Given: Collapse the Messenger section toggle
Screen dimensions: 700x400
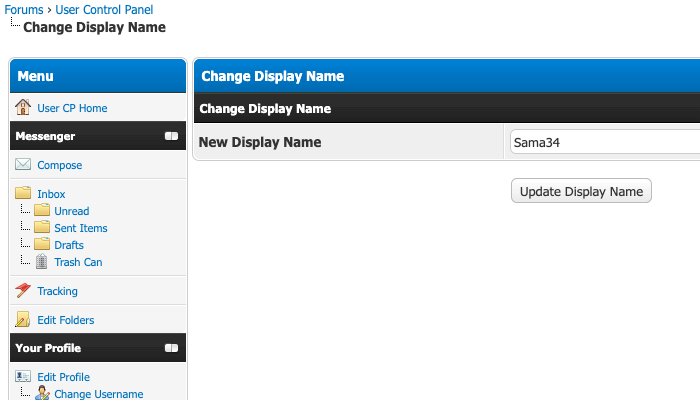Looking at the screenshot, I should (x=171, y=136).
